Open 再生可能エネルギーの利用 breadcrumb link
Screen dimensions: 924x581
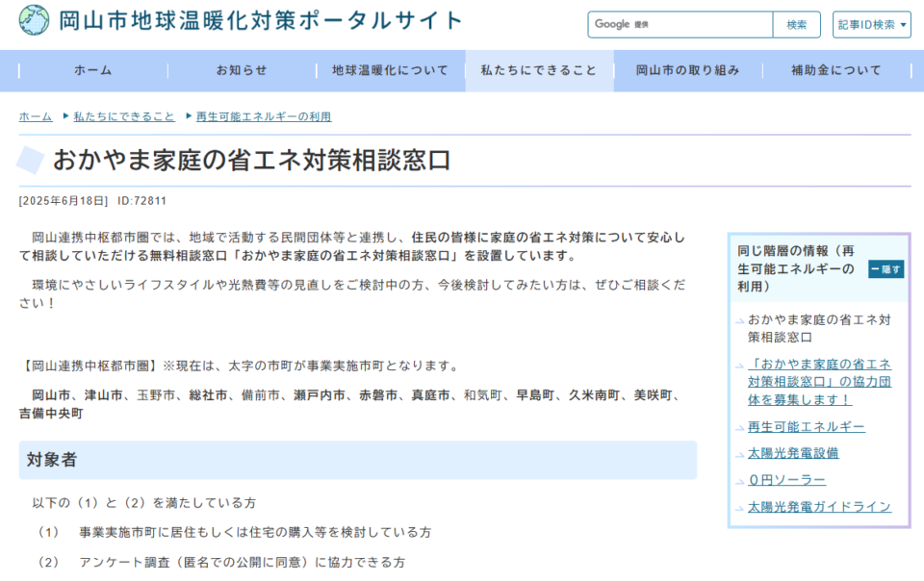coord(264,116)
